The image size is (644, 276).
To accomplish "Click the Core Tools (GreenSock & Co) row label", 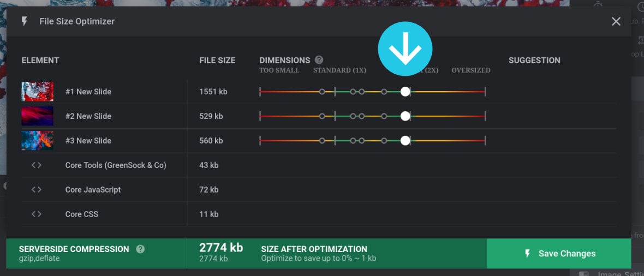I will [116, 165].
